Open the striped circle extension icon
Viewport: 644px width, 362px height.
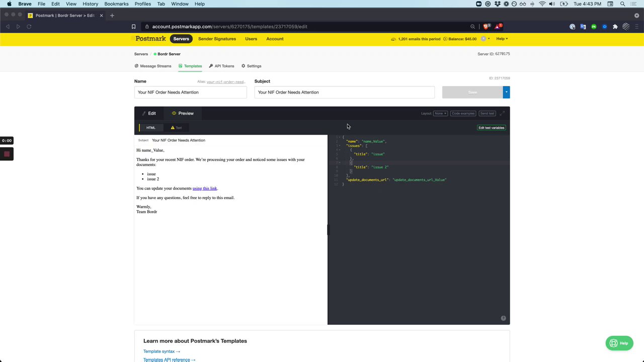point(626,27)
